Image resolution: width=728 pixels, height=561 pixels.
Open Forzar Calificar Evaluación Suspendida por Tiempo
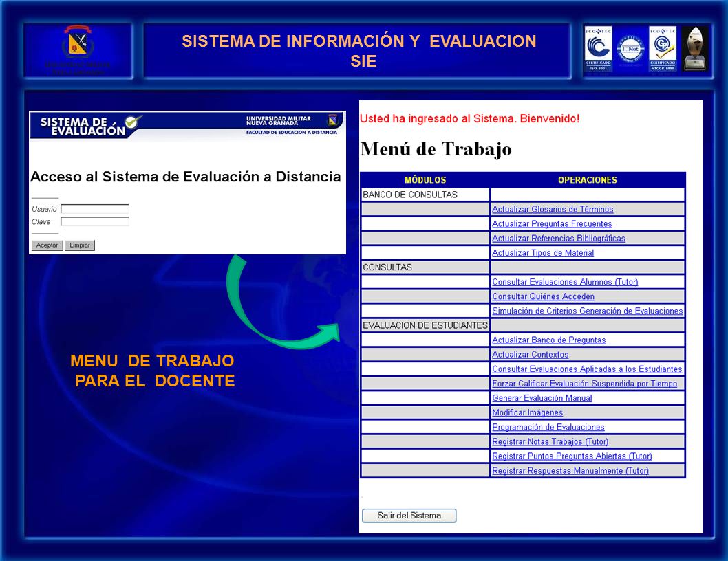(585, 383)
